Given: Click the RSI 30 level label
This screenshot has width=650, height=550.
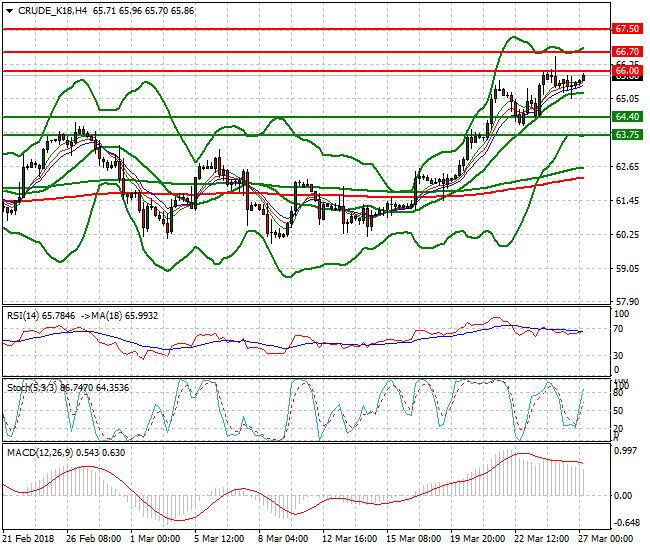Looking at the screenshot, I should pyautogui.click(x=618, y=356).
